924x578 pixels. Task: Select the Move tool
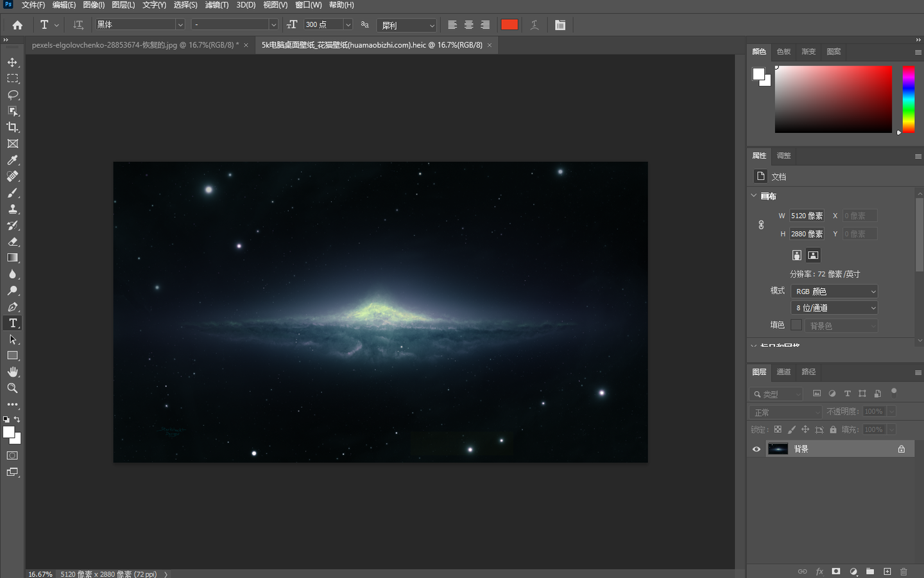12,62
